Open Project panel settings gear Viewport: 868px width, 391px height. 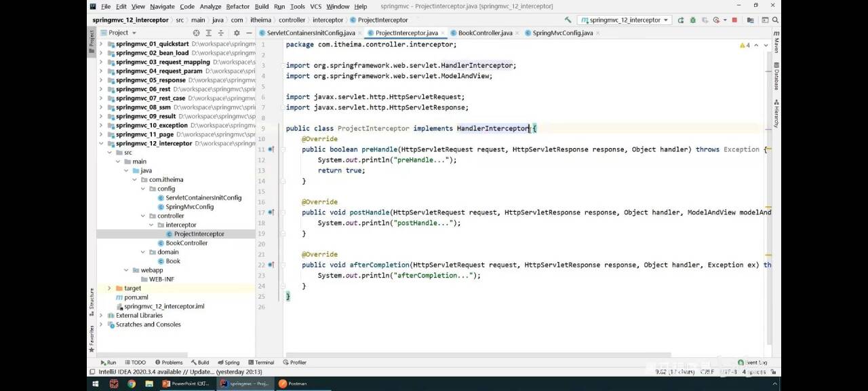tap(237, 33)
